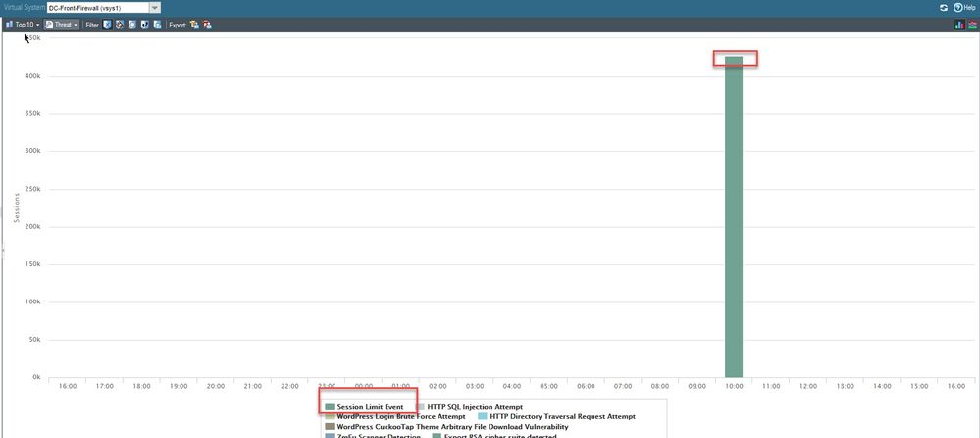The height and width of the screenshot is (438, 980).
Task: Click the 200k y-axis label
Action: coord(32,227)
